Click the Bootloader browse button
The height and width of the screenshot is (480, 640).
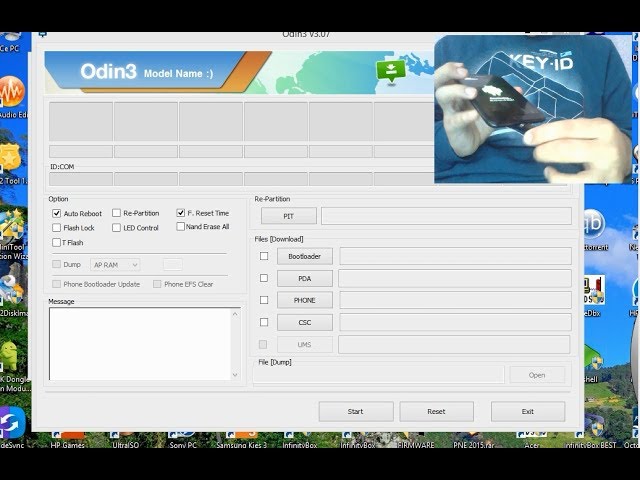304,256
